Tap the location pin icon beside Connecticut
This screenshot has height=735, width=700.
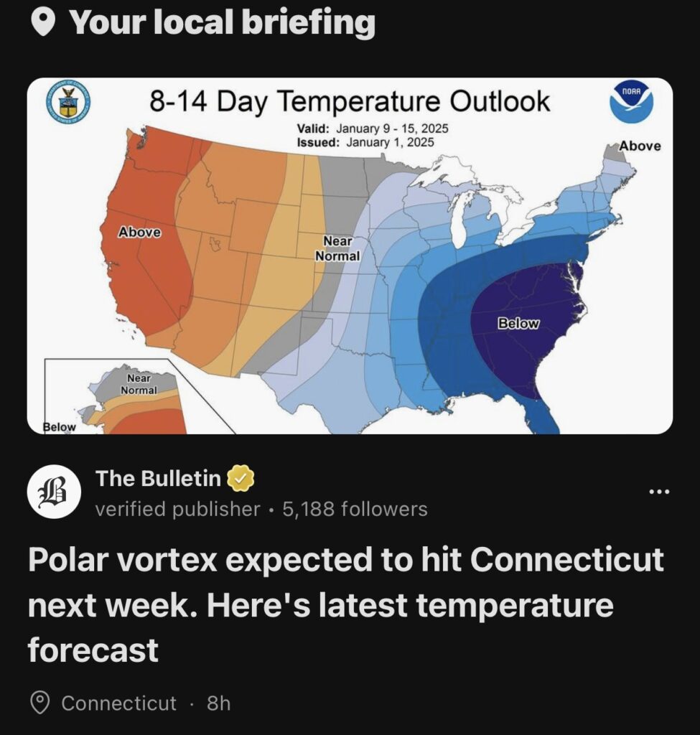pyautogui.click(x=40, y=703)
